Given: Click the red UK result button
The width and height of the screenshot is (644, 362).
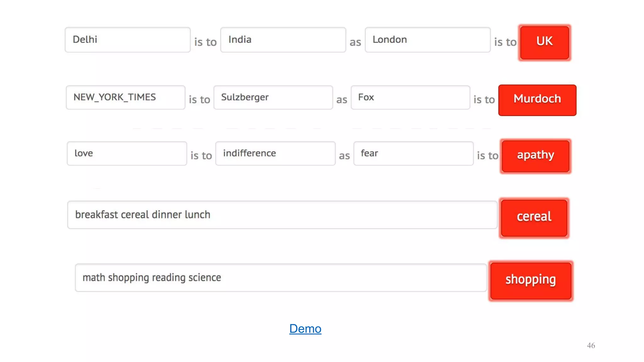Looking at the screenshot, I should click(544, 42).
